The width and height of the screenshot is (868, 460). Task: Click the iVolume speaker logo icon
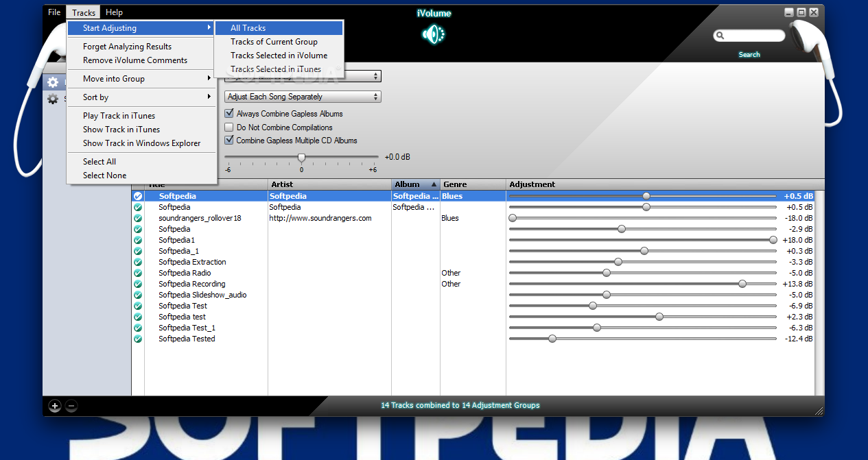coord(434,34)
